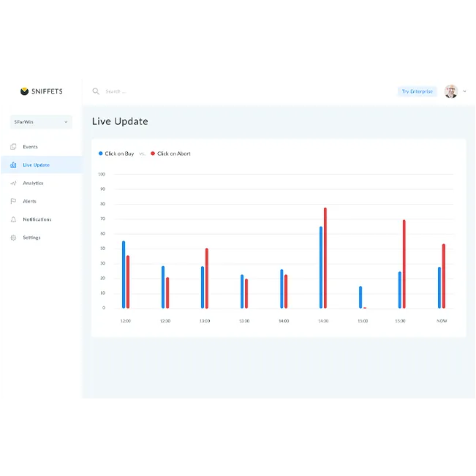The height and width of the screenshot is (476, 476).
Task: Click the user avatar picture
Action: pyautogui.click(x=451, y=91)
